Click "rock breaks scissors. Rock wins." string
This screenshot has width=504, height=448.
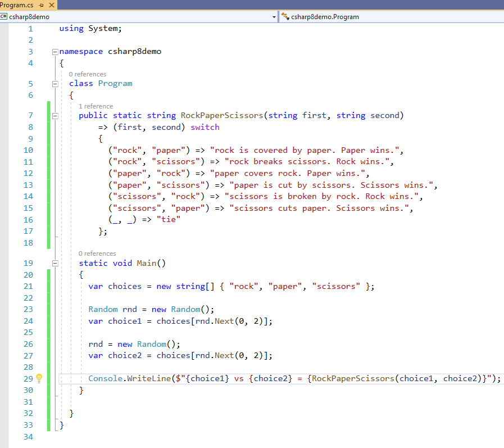click(307, 161)
